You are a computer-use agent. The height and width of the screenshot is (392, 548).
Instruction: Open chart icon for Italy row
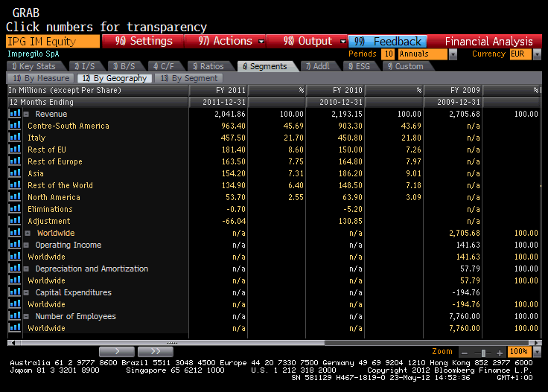point(15,138)
